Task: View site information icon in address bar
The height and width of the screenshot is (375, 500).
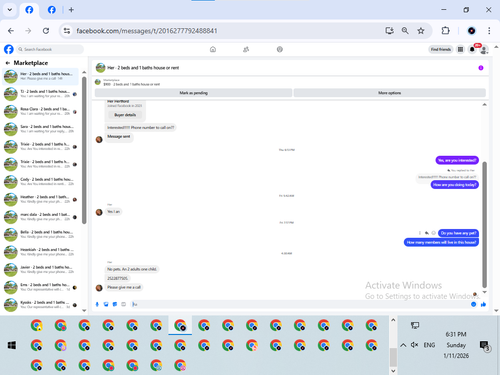Action: (67, 31)
